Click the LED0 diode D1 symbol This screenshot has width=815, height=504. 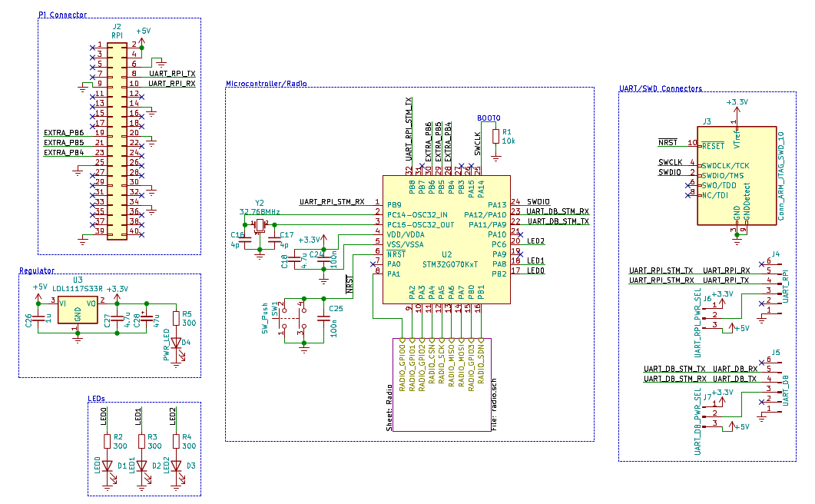point(107,466)
